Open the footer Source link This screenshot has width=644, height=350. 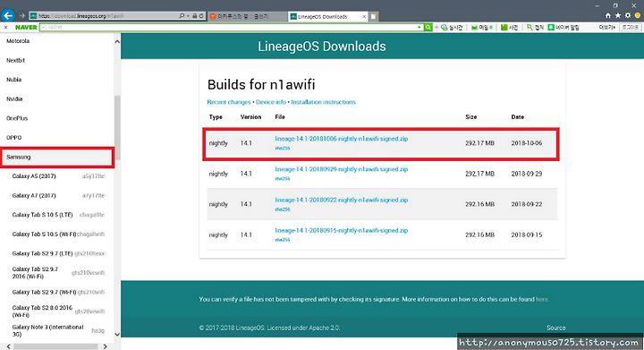(x=555, y=328)
